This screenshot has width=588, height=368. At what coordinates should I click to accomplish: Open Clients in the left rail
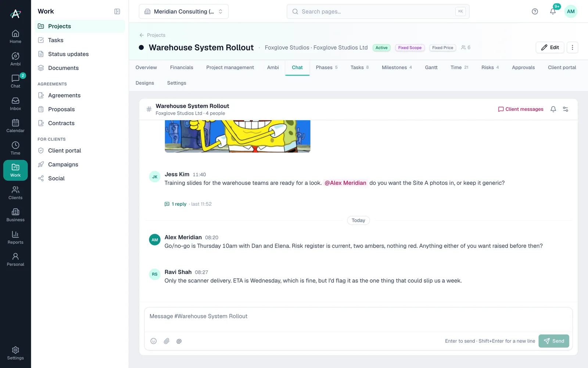click(x=15, y=192)
